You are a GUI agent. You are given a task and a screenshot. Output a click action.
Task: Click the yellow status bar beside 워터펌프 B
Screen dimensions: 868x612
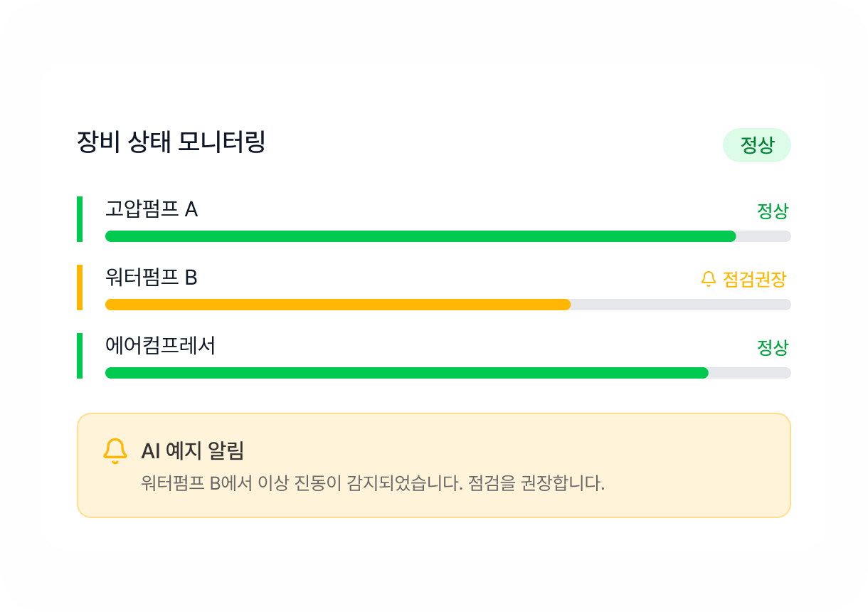coord(80,287)
